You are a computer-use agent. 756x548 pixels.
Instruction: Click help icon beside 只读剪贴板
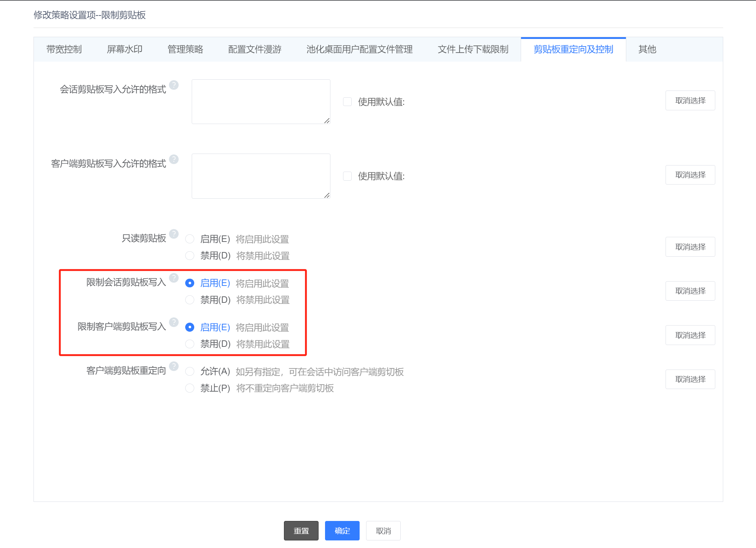pos(174,234)
